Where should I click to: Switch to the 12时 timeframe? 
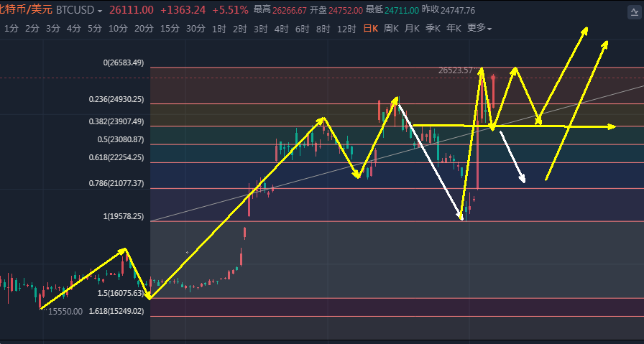346,29
